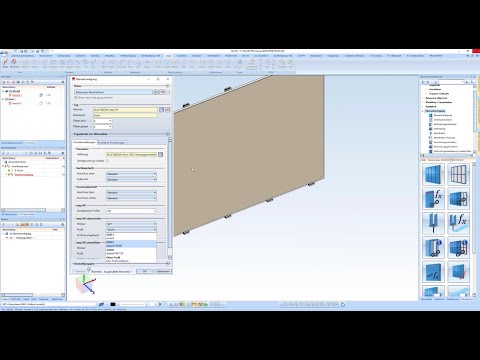Click the Abbrechen button
The image size is (480, 360).
[x=163, y=271]
